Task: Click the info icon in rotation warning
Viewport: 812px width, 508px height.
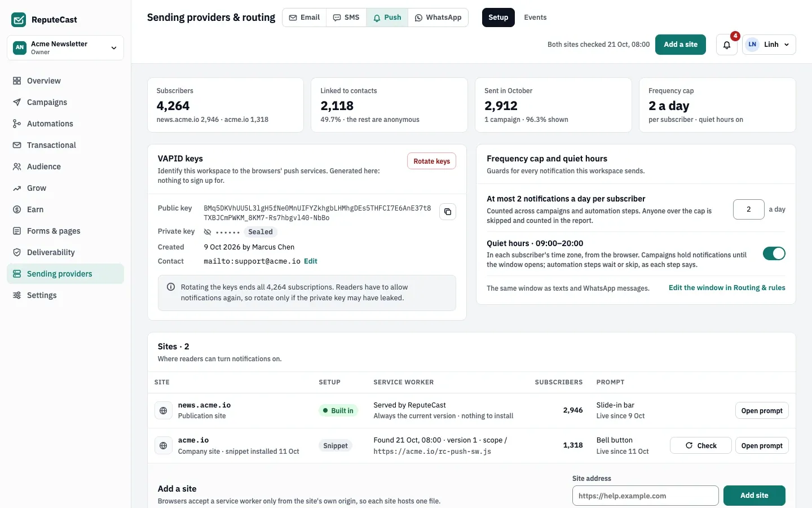Action: coord(171,287)
